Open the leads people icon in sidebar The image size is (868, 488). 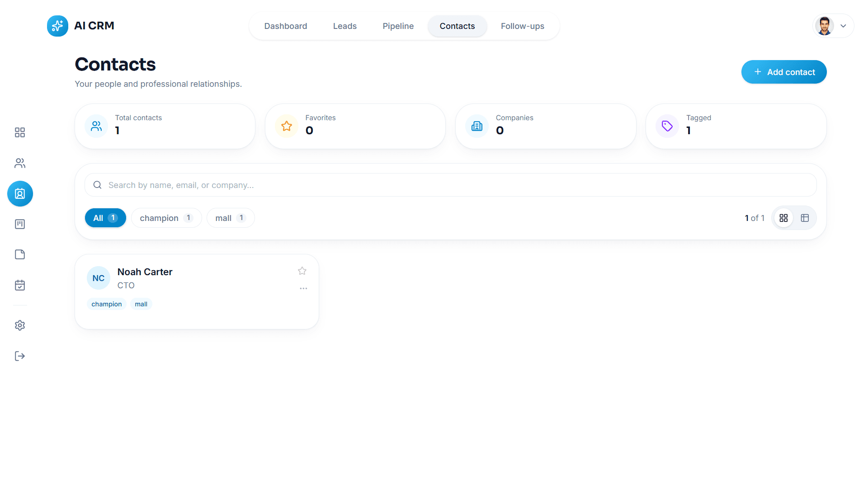coord(20,163)
